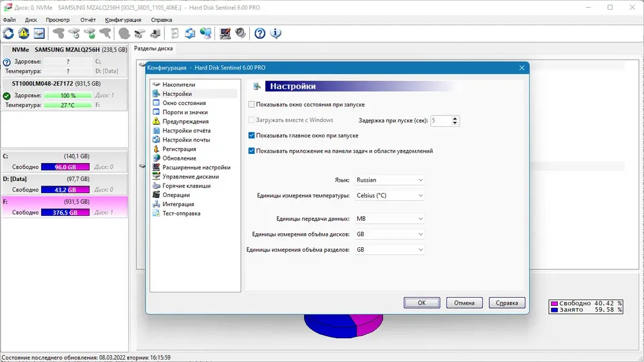This screenshot has width=644, height=362.
Task: Click the refresh toolbar icon
Action: (8, 33)
